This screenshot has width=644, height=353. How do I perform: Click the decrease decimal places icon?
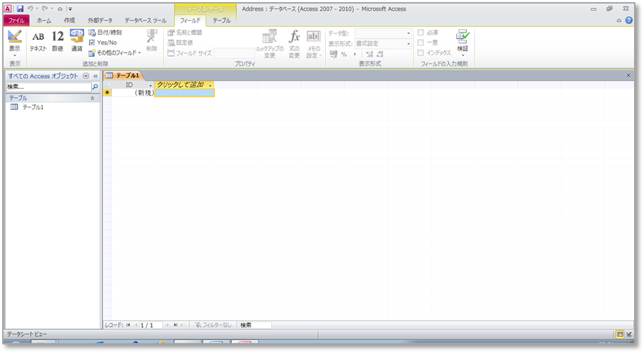[380, 54]
